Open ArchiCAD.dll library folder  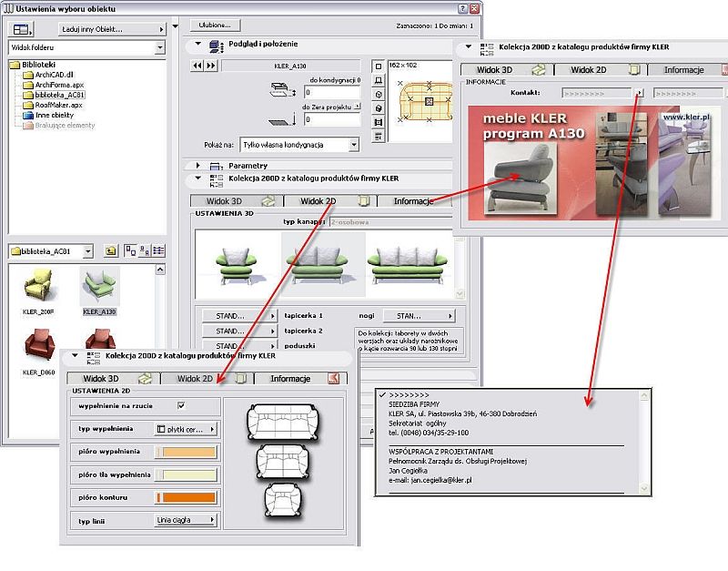click(54, 75)
